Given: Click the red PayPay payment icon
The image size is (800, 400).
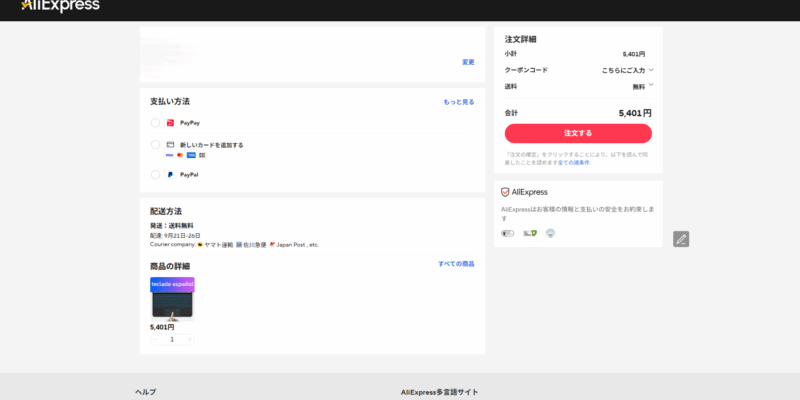Looking at the screenshot, I should 170,123.
